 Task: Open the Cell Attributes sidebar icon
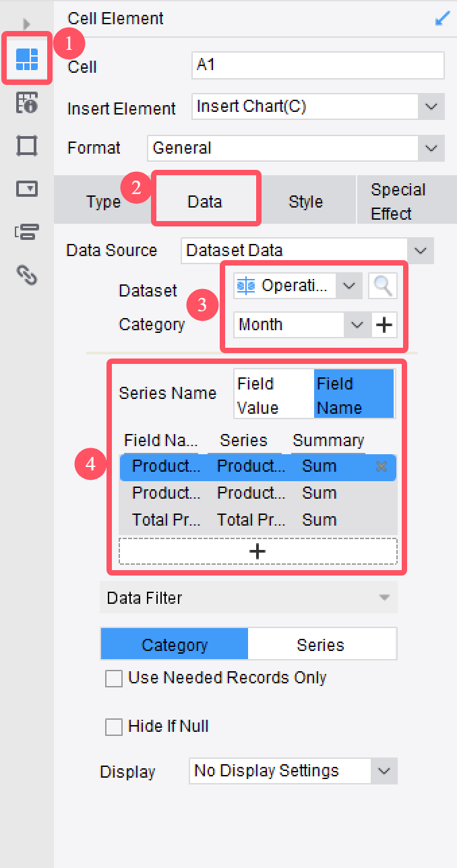27,102
